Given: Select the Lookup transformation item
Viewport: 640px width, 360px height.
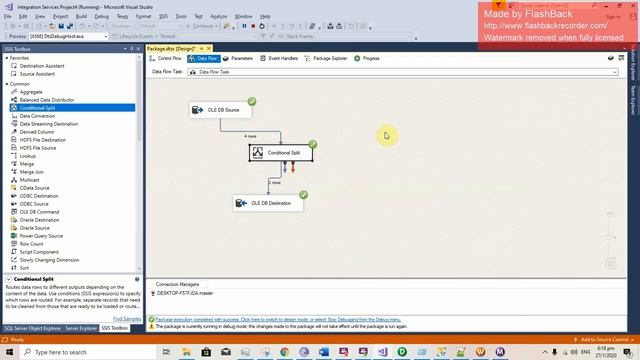Looking at the screenshot, I should pos(28,156).
